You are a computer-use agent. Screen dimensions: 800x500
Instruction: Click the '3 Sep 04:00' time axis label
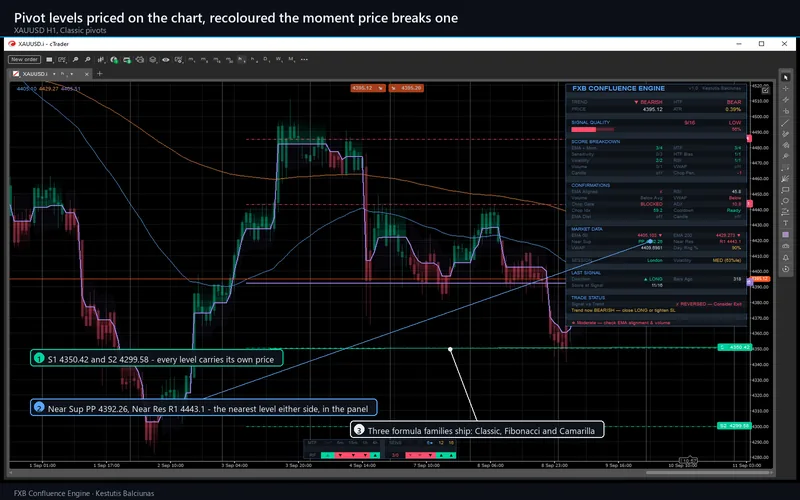coord(235,465)
